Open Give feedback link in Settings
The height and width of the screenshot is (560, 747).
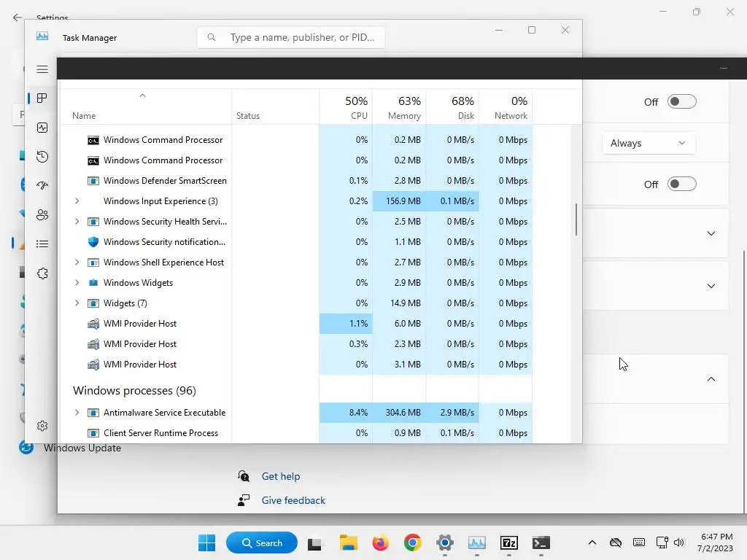click(x=293, y=500)
